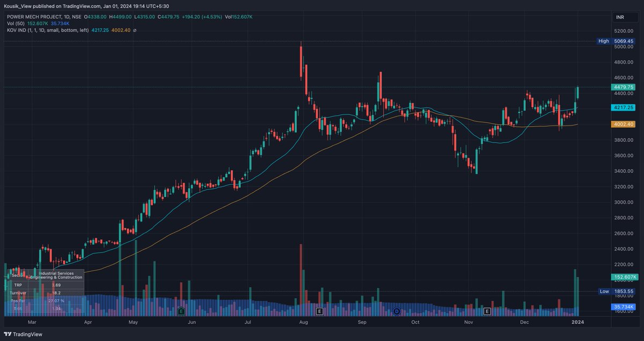Click the Low 1853.55 price label

(x=618, y=291)
